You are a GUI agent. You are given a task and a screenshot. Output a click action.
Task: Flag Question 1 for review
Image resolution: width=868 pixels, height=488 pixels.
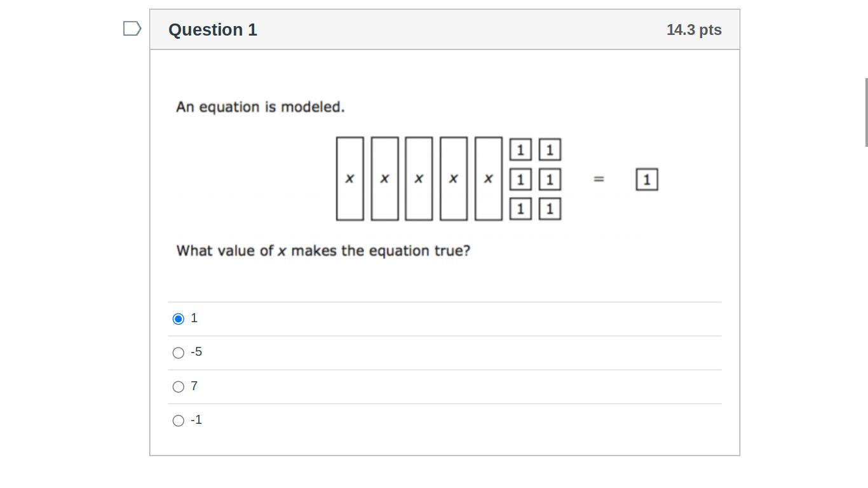tap(132, 29)
